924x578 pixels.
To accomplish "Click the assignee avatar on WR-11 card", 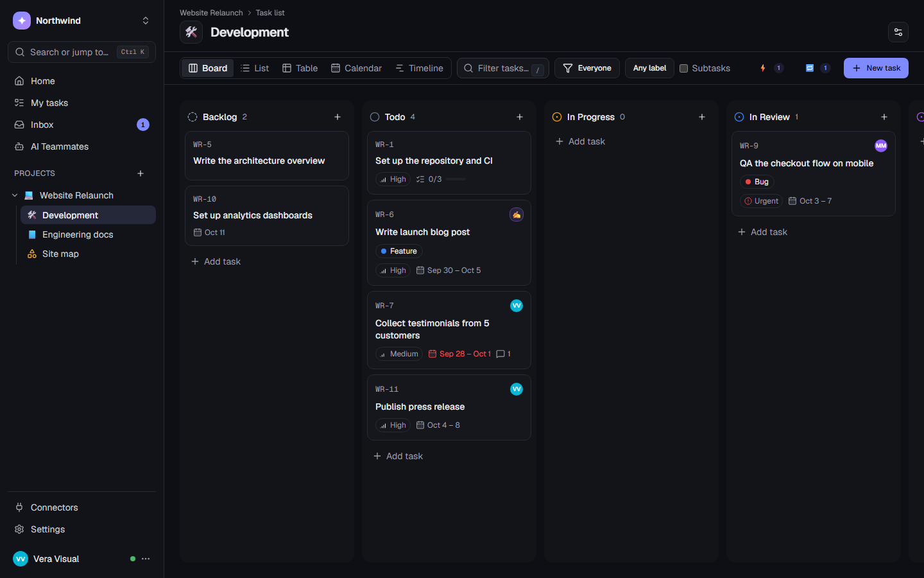I will [517, 389].
